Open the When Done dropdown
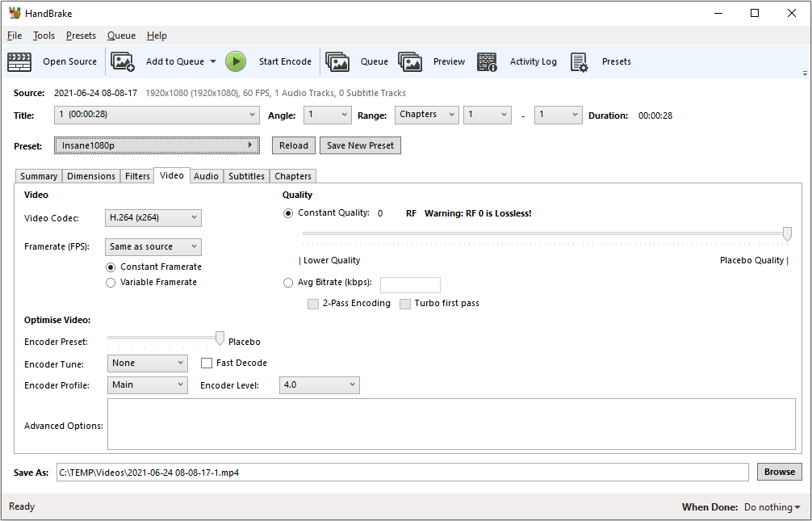The height and width of the screenshot is (521, 812). pyautogui.click(x=772, y=507)
